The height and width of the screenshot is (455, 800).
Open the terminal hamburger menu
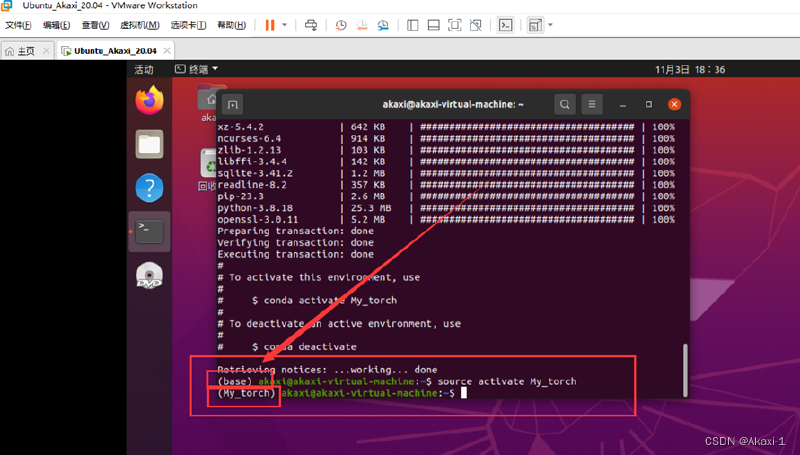(x=592, y=104)
